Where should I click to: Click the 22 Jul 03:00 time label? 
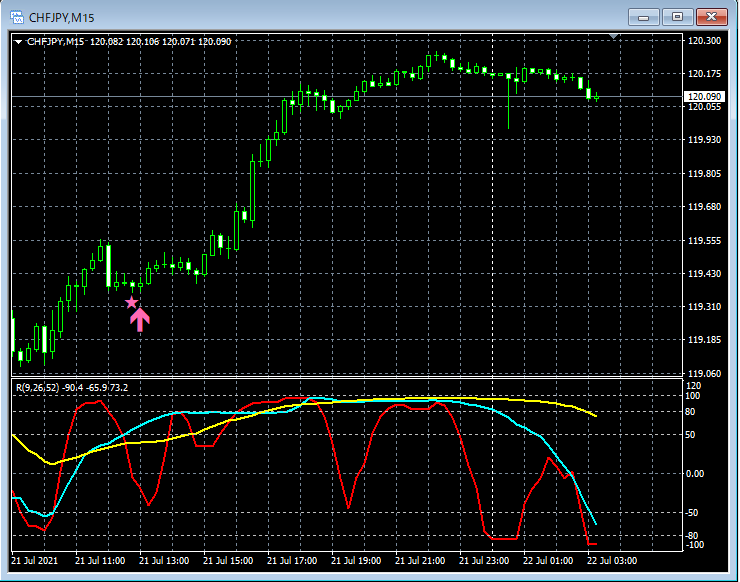612,561
